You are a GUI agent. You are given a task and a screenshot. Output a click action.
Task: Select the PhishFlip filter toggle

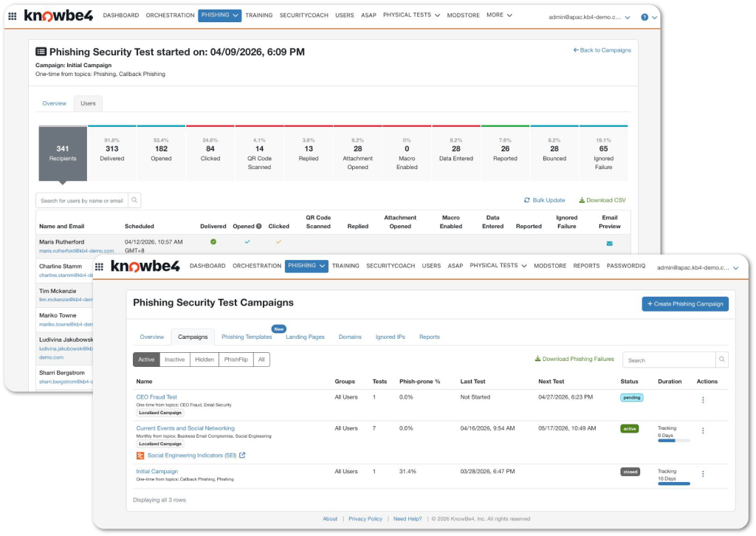click(236, 360)
